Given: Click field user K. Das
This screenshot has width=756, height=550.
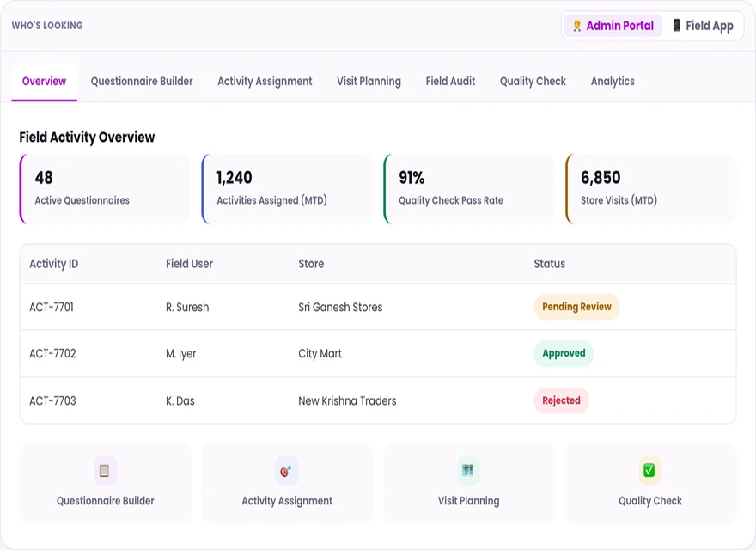Looking at the screenshot, I should point(180,401).
